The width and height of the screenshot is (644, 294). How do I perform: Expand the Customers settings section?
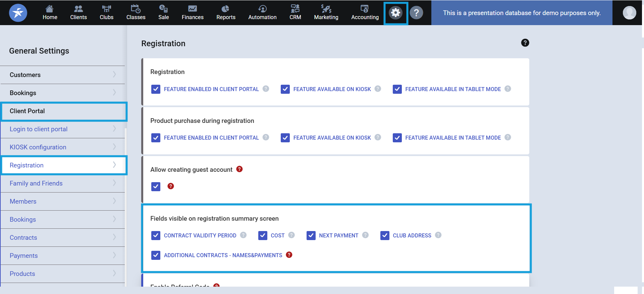[x=63, y=75]
